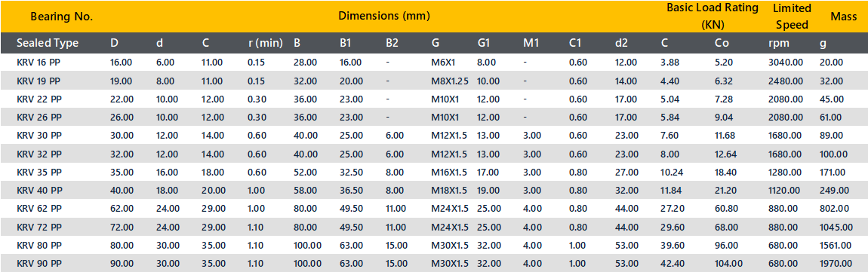Viewport: 868px width, 272px height.
Task: Click the Co column subheader
Action: coord(721,43)
